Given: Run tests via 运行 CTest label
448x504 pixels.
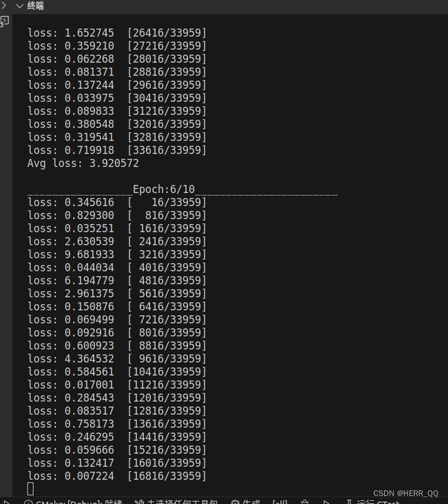Looking at the screenshot, I should pos(378,502).
